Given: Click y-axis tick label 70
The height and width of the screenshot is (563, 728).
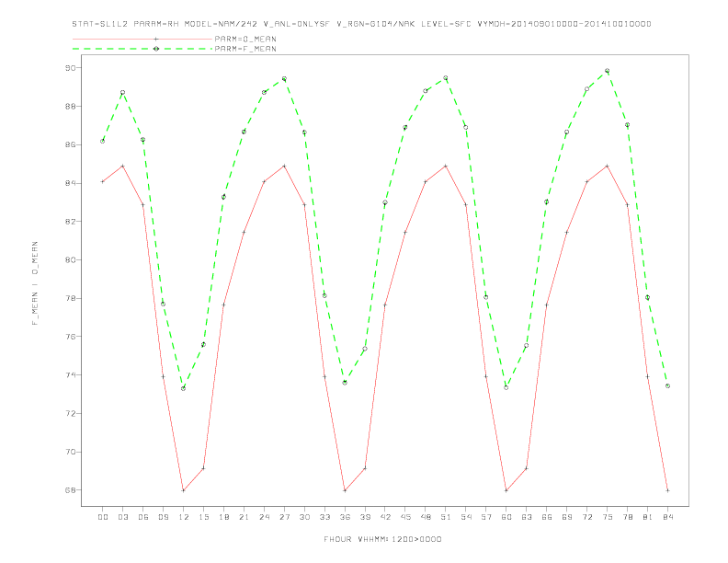Looking at the screenshot, I should [70, 452].
